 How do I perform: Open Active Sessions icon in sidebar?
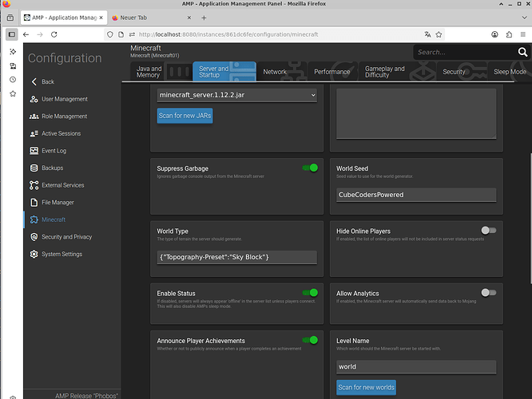click(34, 133)
